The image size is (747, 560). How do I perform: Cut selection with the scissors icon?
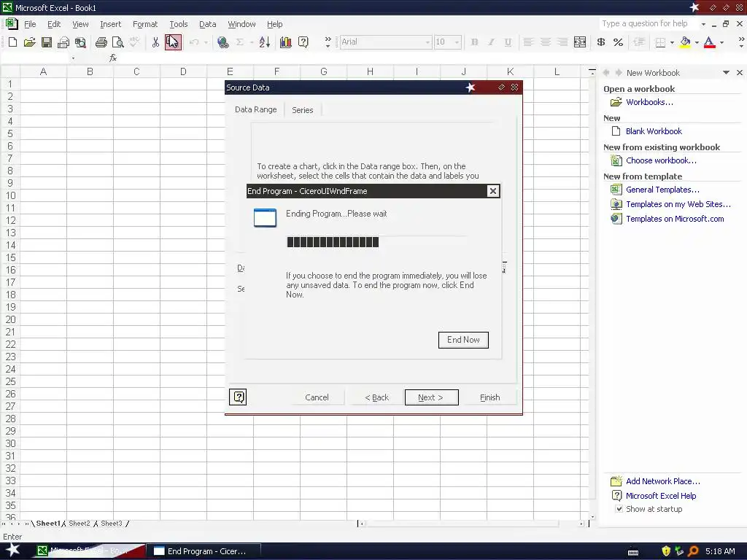click(x=155, y=42)
